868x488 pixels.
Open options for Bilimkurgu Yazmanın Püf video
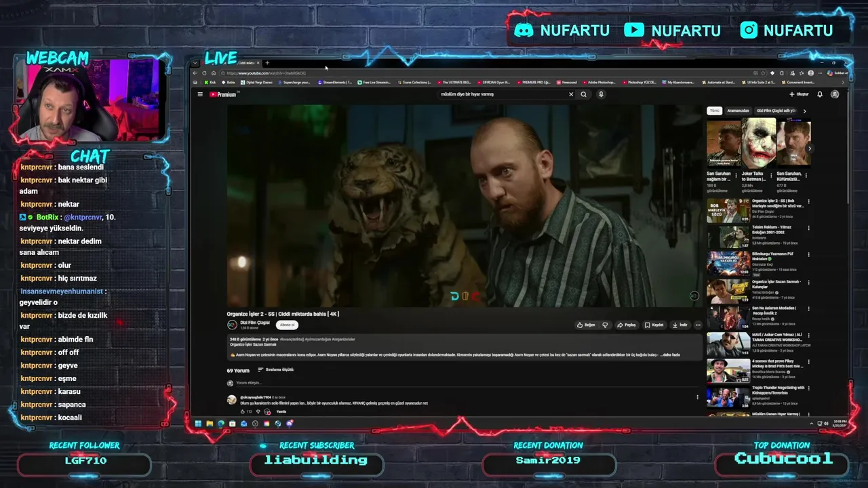(808, 254)
